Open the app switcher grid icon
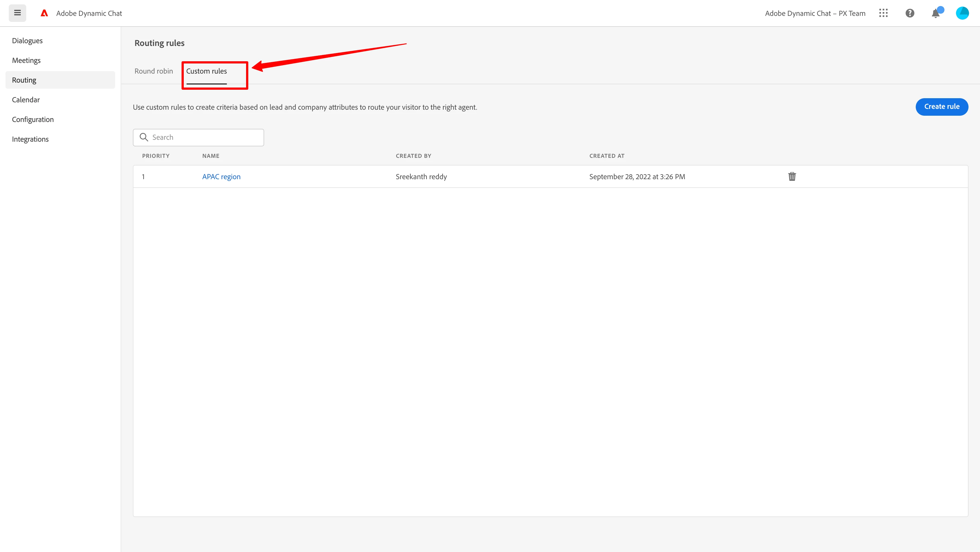 click(x=883, y=13)
